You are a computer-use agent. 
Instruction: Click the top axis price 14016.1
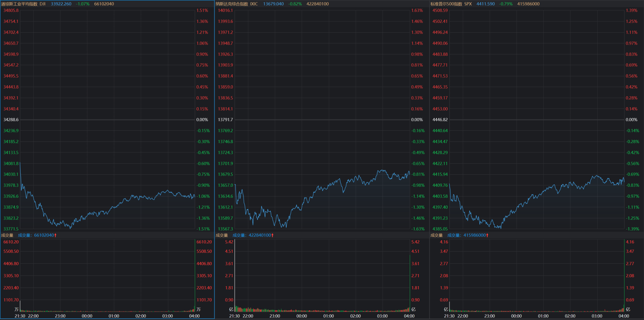226,10
